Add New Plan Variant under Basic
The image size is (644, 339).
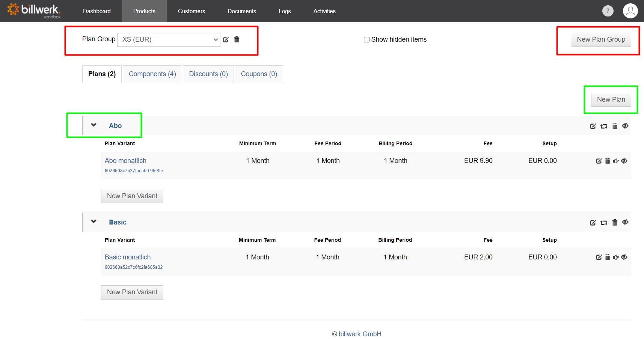132,292
